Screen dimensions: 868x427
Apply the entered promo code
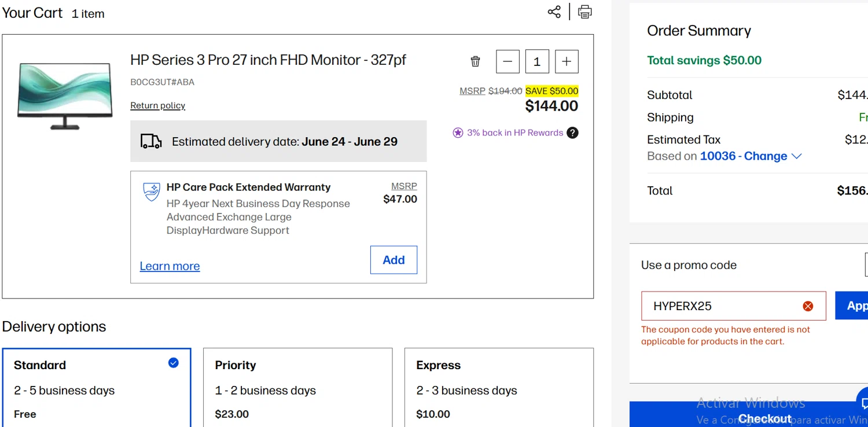click(852, 305)
